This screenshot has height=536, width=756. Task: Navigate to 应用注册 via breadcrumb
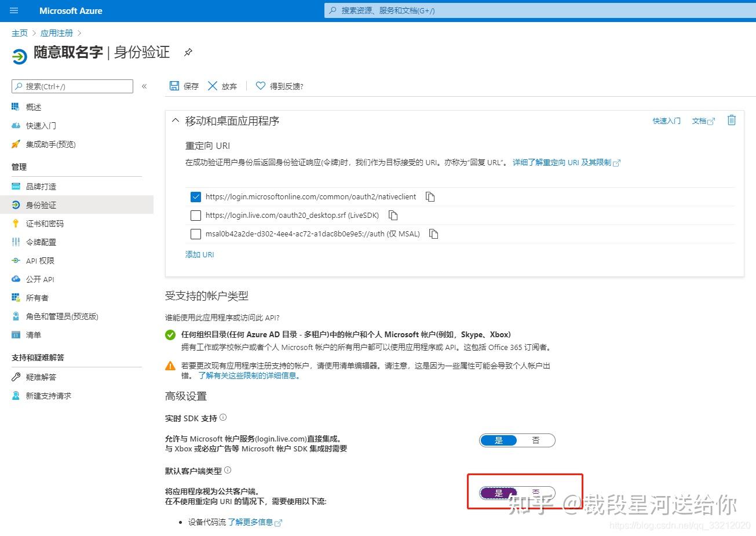(x=56, y=32)
